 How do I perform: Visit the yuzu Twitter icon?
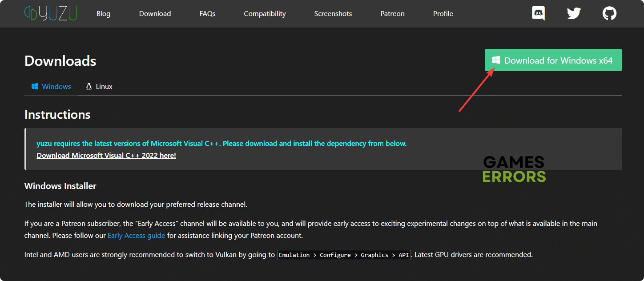point(574,13)
